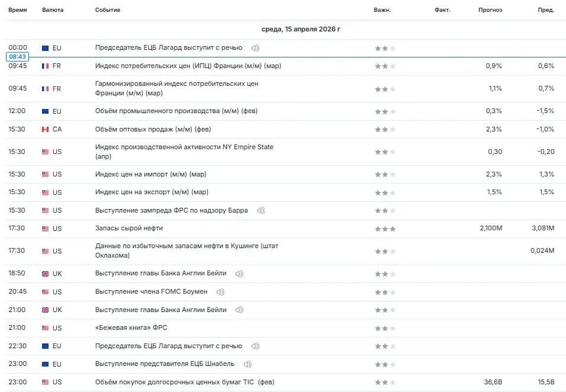Click speaker icon for ECB Schnabel speech
This screenshot has height=392, width=566.
247,364
